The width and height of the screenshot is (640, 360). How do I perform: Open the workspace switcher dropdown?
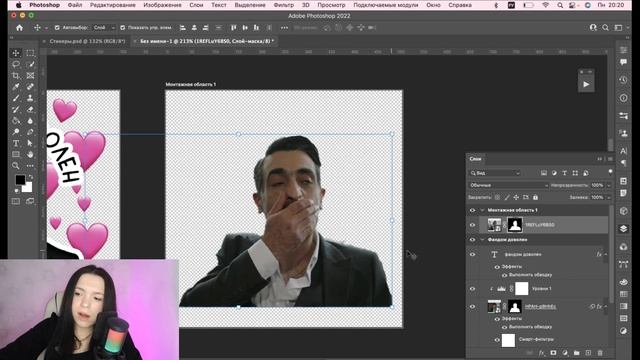620,28
